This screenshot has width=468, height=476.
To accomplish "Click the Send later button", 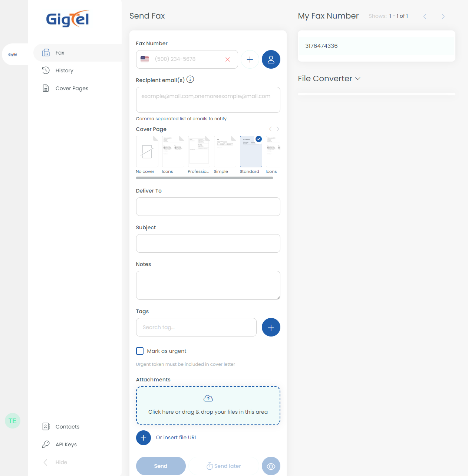I will [x=223, y=466].
